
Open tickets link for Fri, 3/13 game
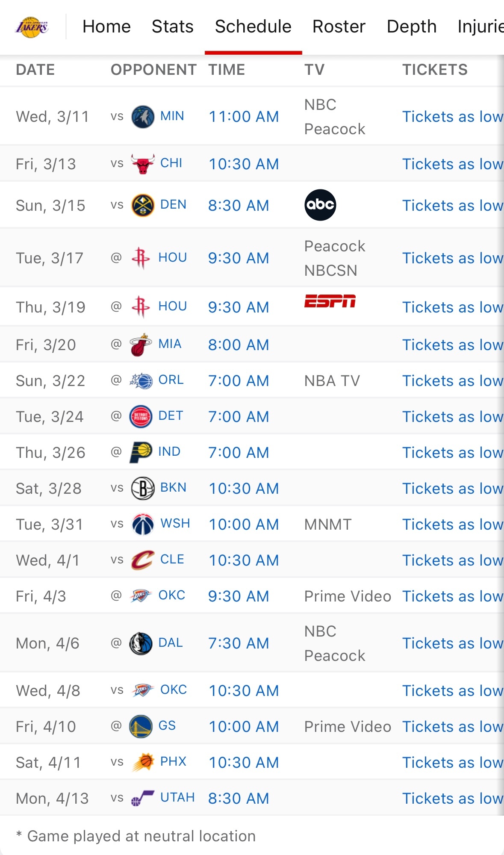pos(452,164)
